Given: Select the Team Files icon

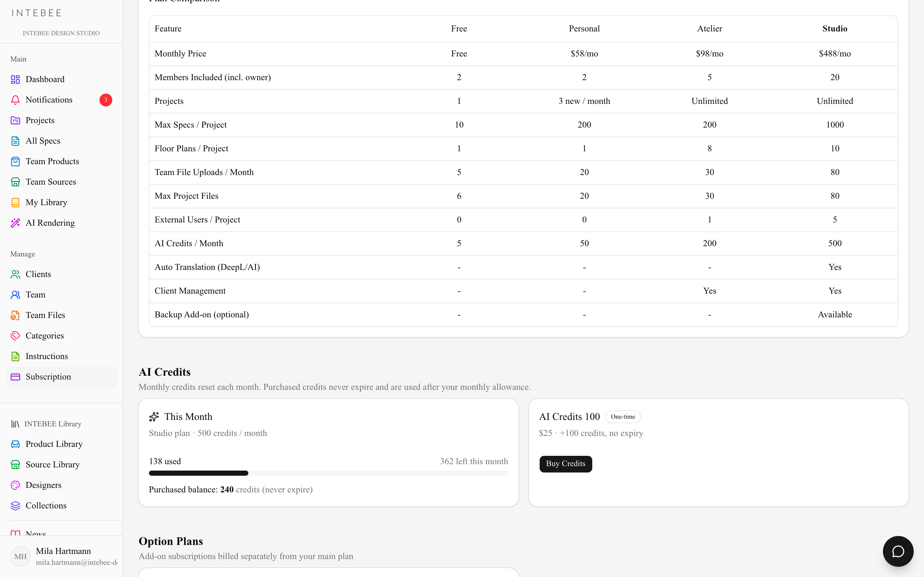Looking at the screenshot, I should tap(15, 315).
